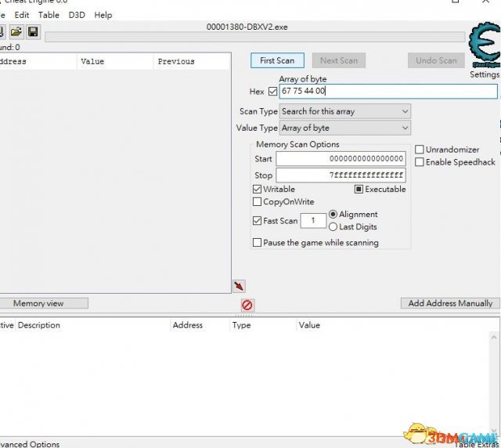Open the Scan Type dropdown
The width and height of the screenshot is (501, 448).
[x=345, y=111]
